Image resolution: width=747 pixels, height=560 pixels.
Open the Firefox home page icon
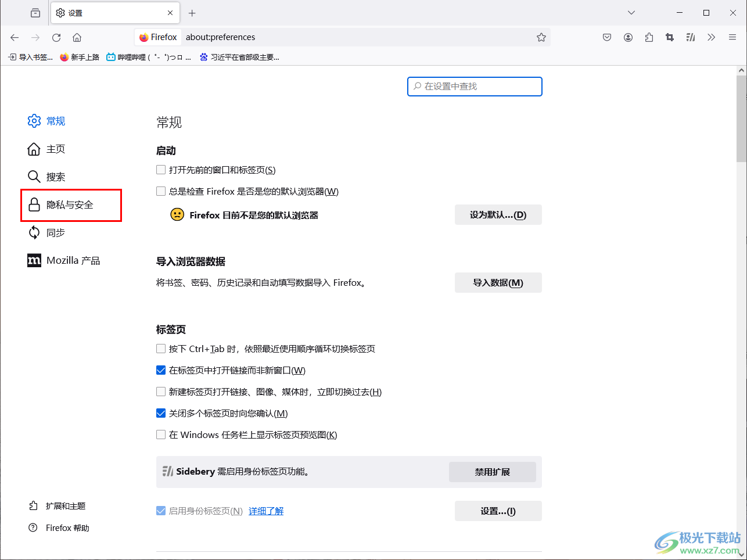point(77,37)
